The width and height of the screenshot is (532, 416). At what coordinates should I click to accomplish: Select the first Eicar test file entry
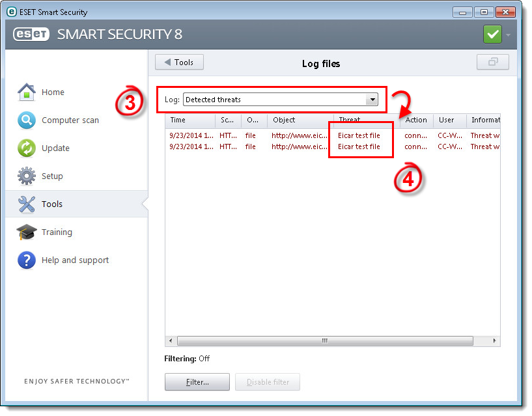[359, 135]
